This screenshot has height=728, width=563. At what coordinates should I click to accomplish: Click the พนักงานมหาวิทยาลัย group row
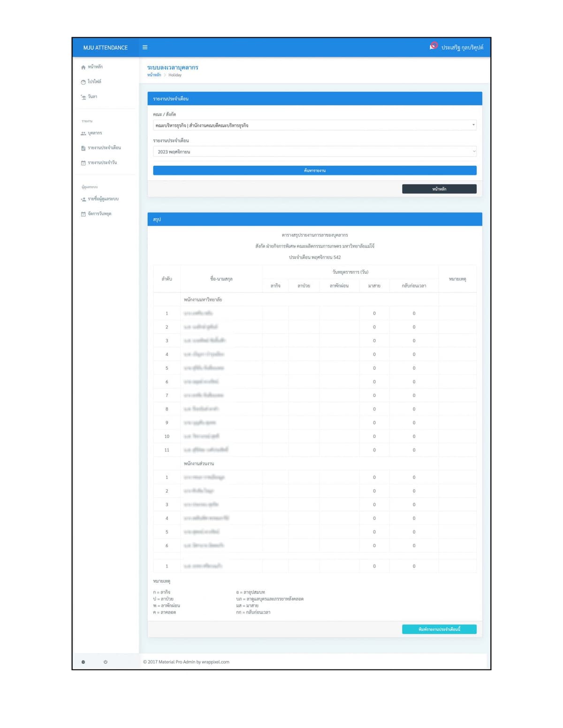[315, 300]
